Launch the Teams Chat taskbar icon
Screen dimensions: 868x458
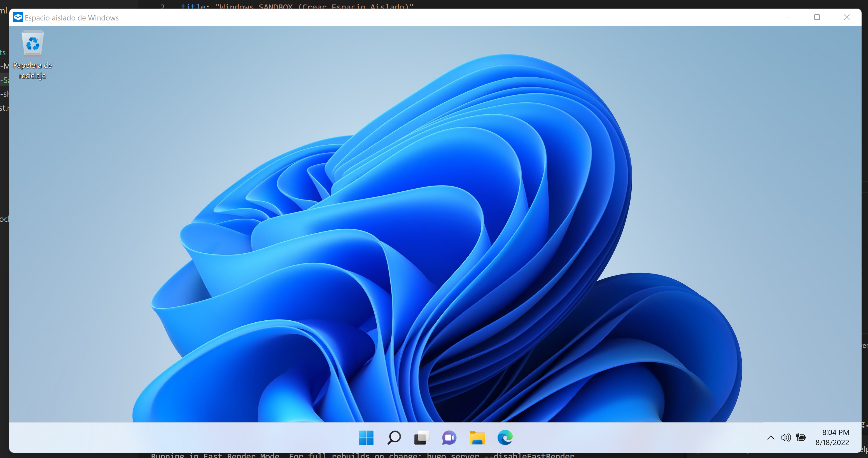click(x=449, y=438)
